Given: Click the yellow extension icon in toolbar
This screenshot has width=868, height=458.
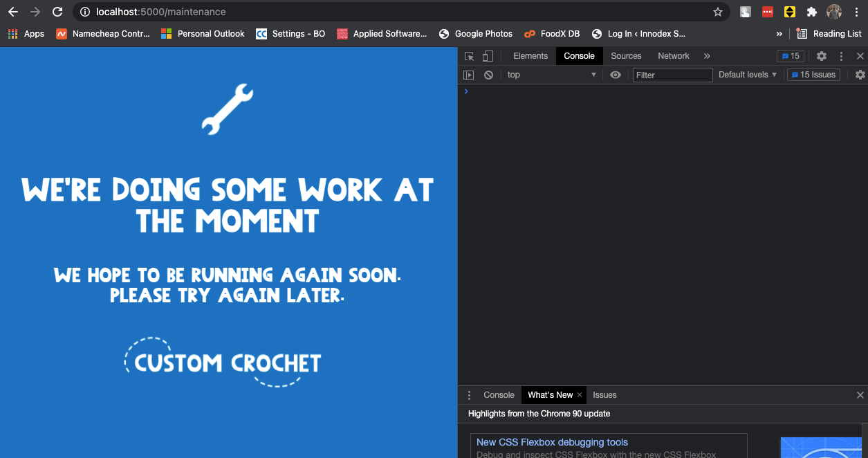Looking at the screenshot, I should [x=790, y=12].
